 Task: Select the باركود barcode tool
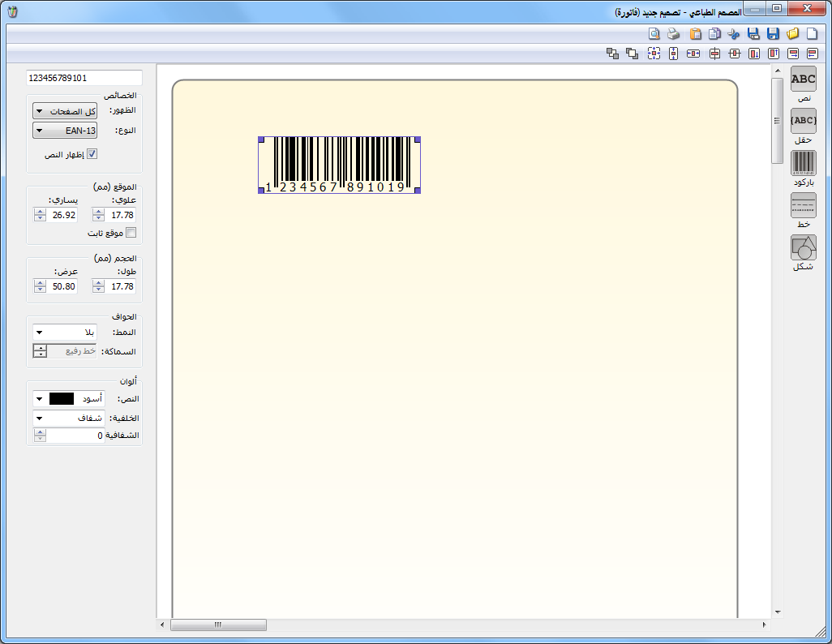804,163
